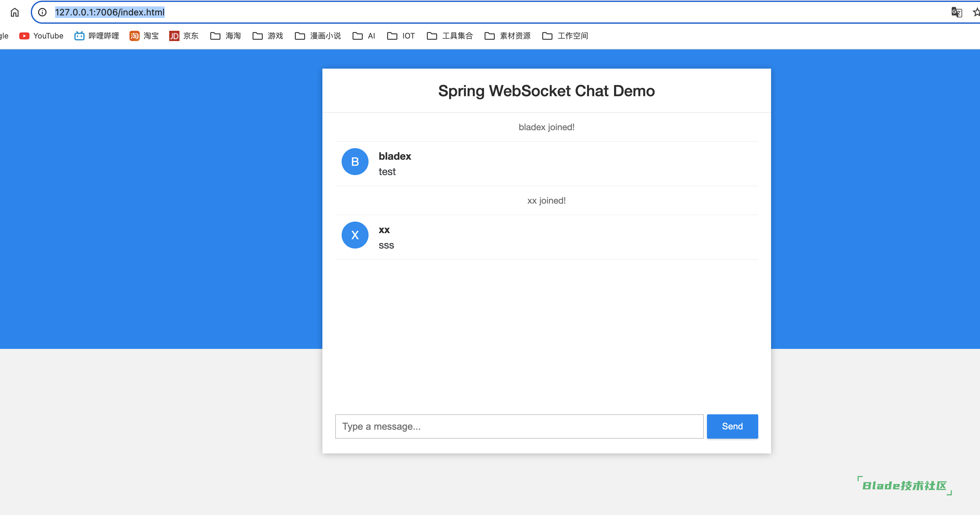Open the 工作空间 bookmark folder

[565, 36]
